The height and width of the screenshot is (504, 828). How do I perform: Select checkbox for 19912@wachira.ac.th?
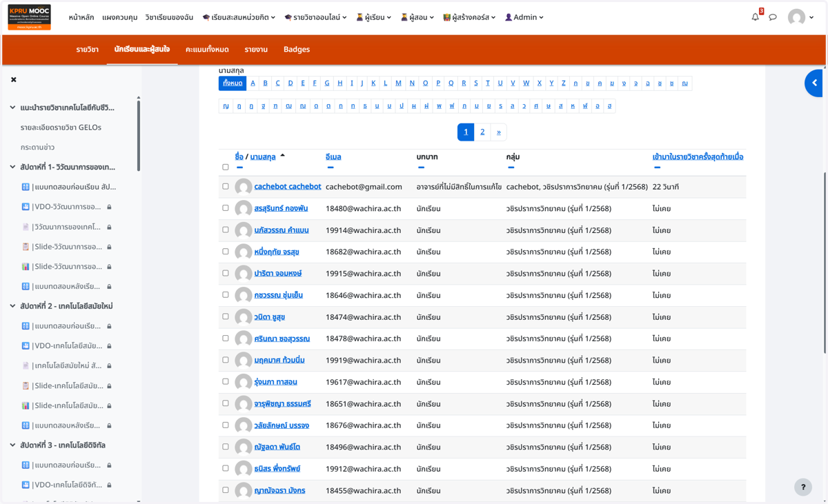pyautogui.click(x=226, y=468)
